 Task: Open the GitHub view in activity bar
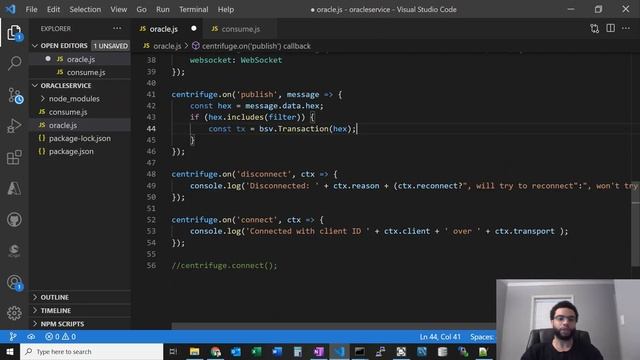tap(14, 220)
